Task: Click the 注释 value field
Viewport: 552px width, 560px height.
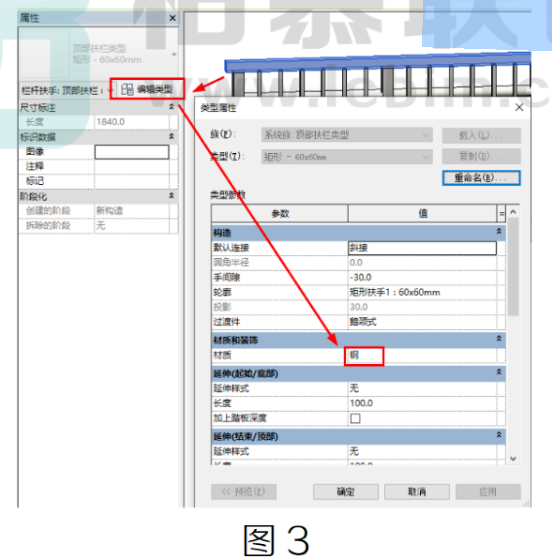Action: tap(132, 166)
